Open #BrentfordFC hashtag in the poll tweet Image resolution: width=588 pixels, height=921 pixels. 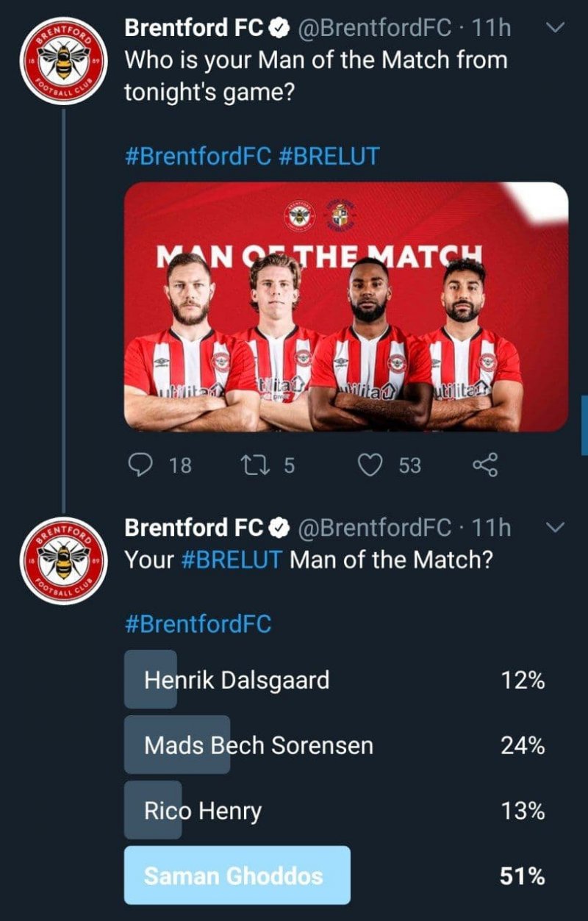[x=198, y=624]
